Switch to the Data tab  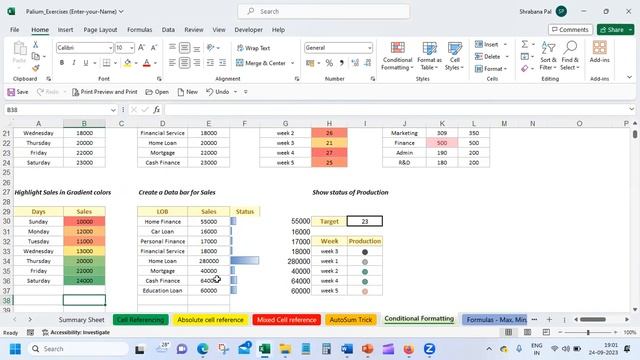point(168,30)
